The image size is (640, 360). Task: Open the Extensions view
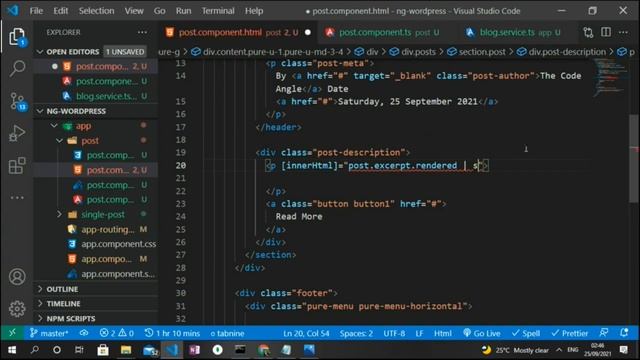pos(17,165)
